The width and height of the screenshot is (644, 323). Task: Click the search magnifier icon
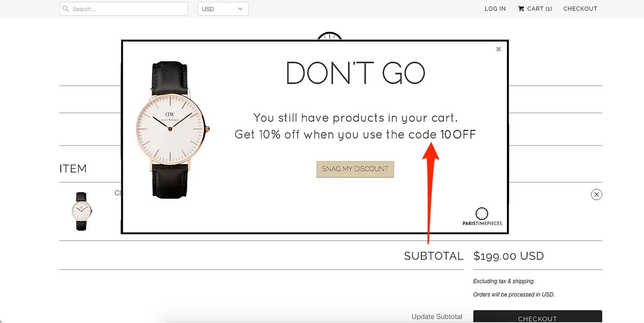[x=66, y=9]
